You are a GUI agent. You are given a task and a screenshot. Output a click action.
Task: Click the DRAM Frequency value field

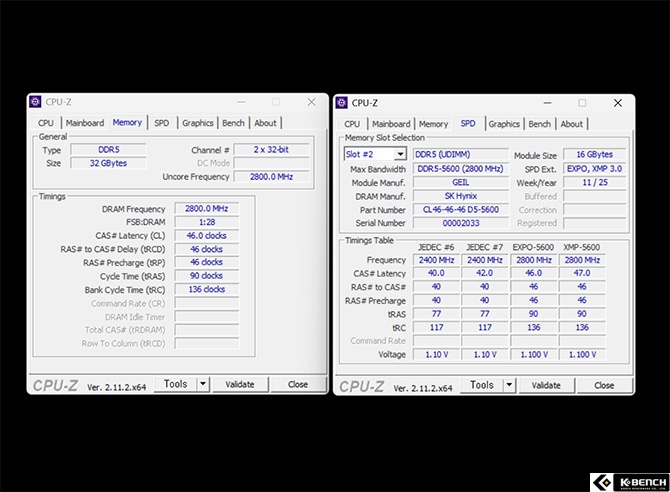pyautogui.click(x=206, y=209)
